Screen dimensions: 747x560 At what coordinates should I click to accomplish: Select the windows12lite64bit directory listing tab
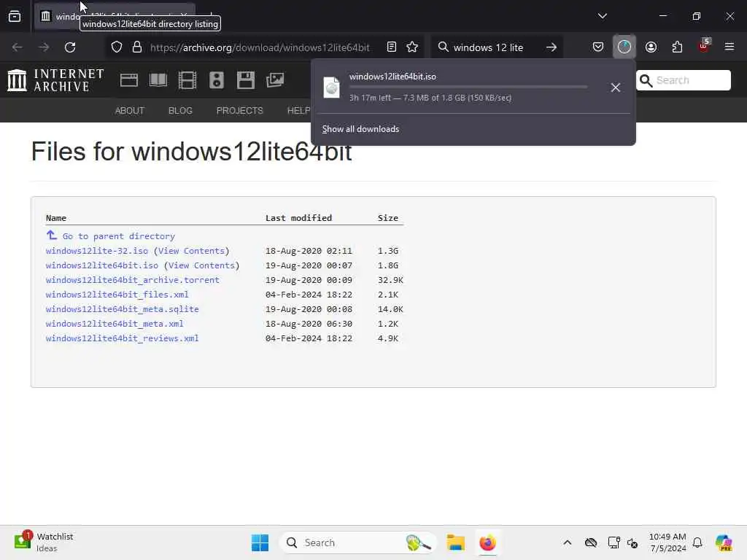pyautogui.click(x=115, y=16)
